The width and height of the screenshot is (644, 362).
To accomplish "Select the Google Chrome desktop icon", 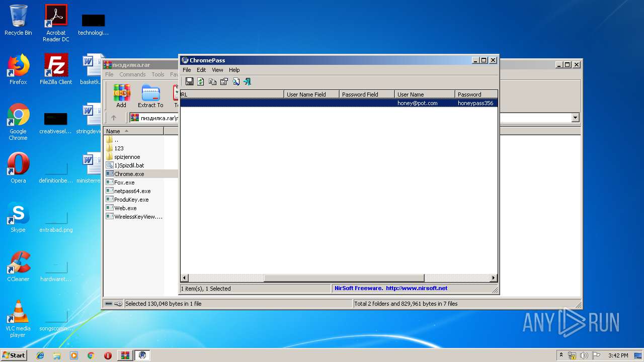I will pyautogui.click(x=18, y=122).
